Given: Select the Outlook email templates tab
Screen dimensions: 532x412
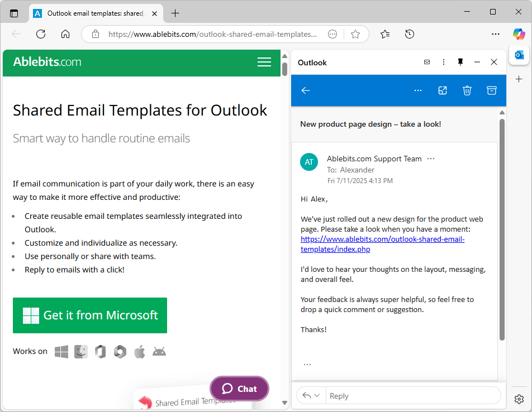Looking at the screenshot, I should coord(96,13).
